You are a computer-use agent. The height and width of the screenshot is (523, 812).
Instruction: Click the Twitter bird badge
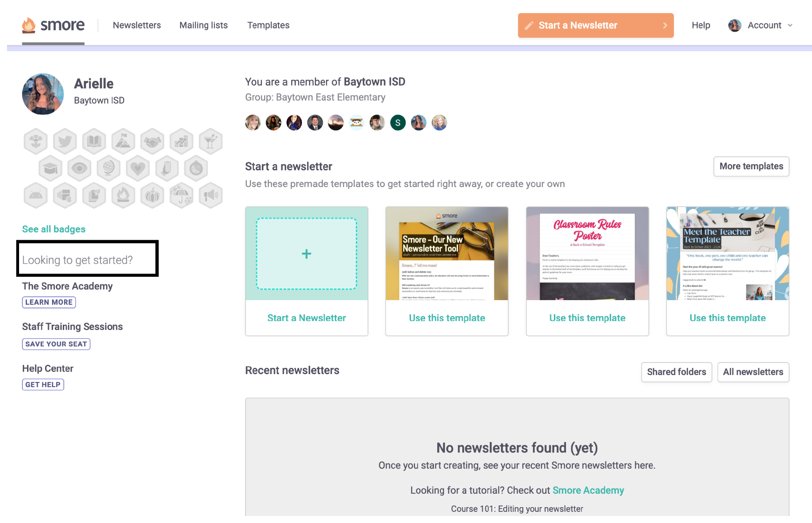[x=65, y=141]
